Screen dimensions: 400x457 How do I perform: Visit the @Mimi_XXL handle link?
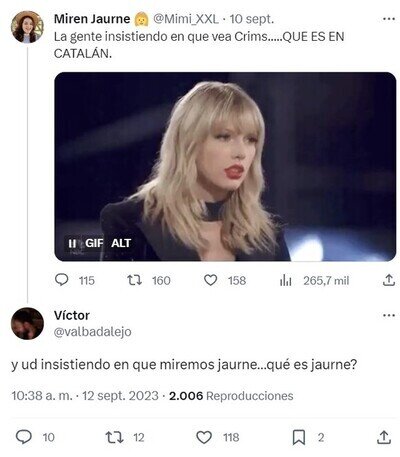(x=186, y=19)
